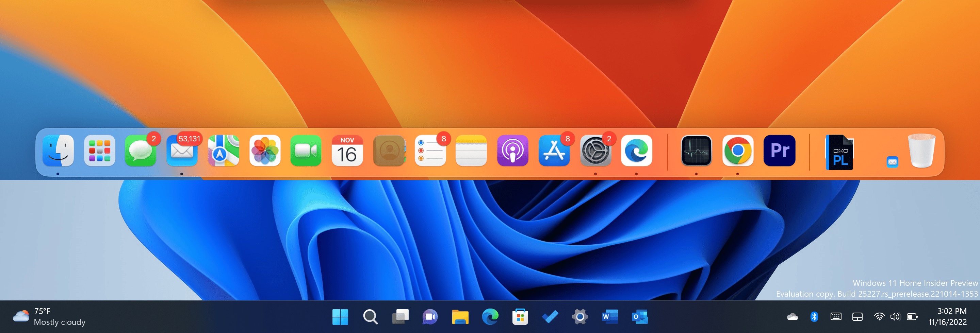Click the OneDrive cloud tray icon
Screen dimensions: 980x333
793,317
